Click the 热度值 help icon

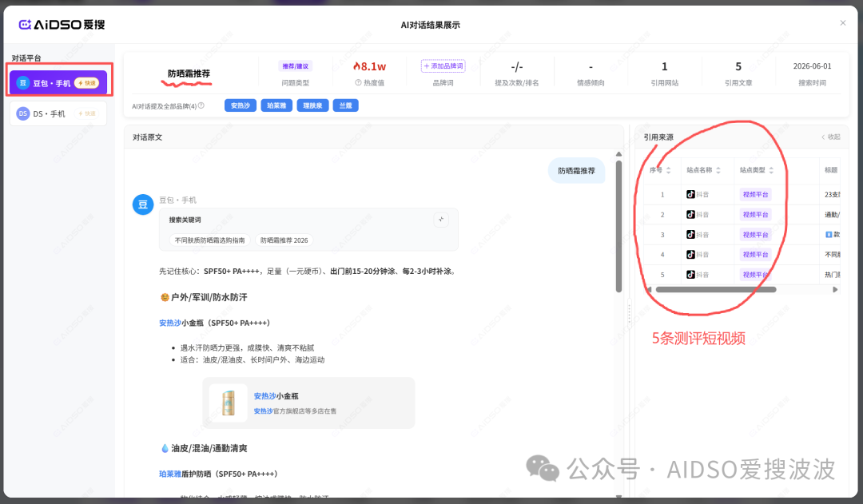tap(358, 82)
